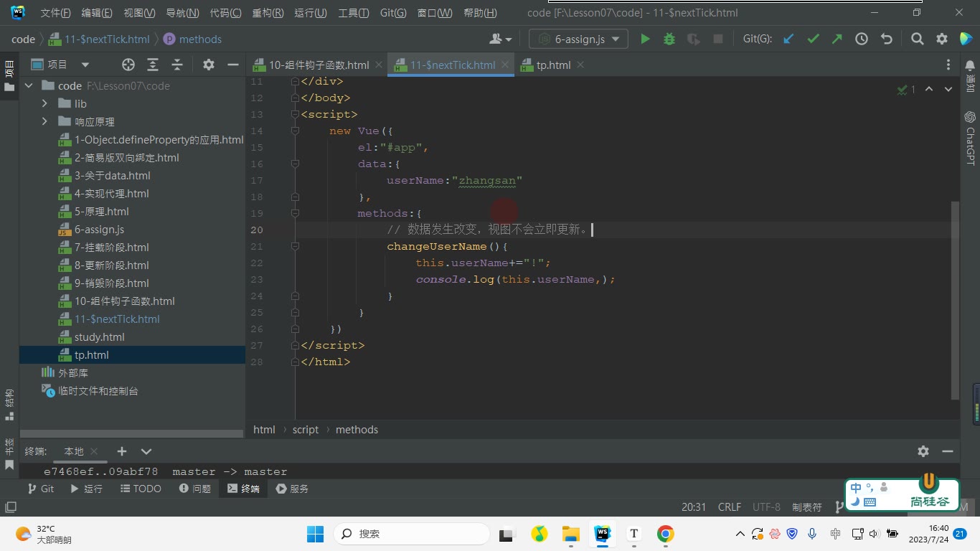Expand the lib folder

coord(44,104)
